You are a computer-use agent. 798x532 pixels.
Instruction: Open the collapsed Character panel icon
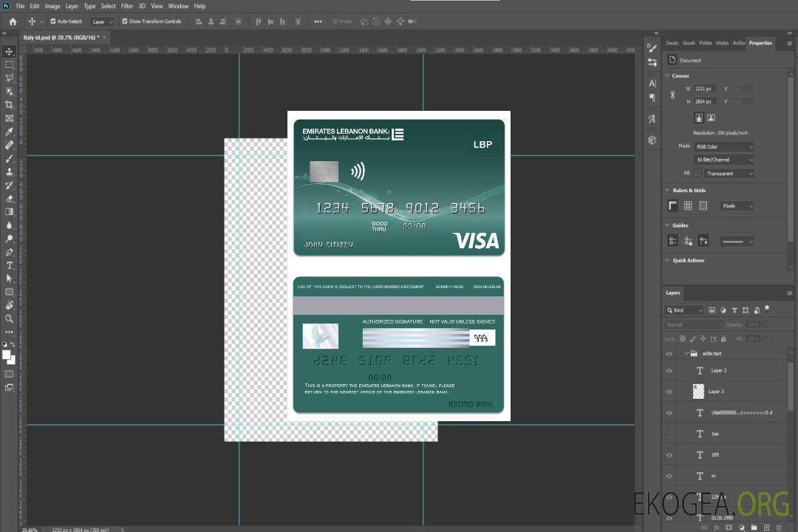click(x=652, y=83)
